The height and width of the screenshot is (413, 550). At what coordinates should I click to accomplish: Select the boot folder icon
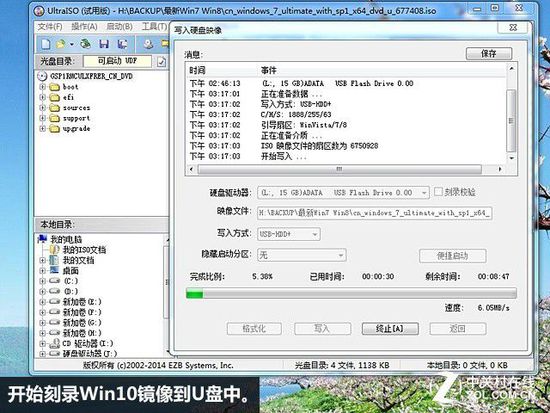pyautogui.click(x=54, y=87)
